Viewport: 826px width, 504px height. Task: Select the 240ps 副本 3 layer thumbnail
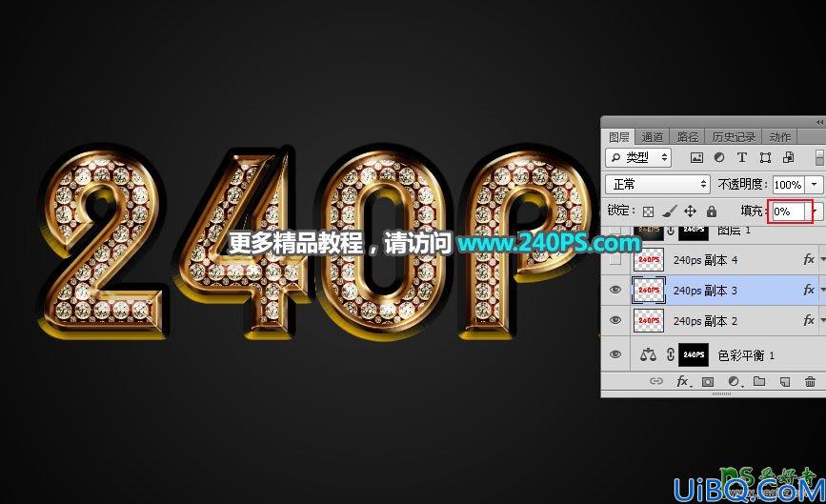click(649, 291)
